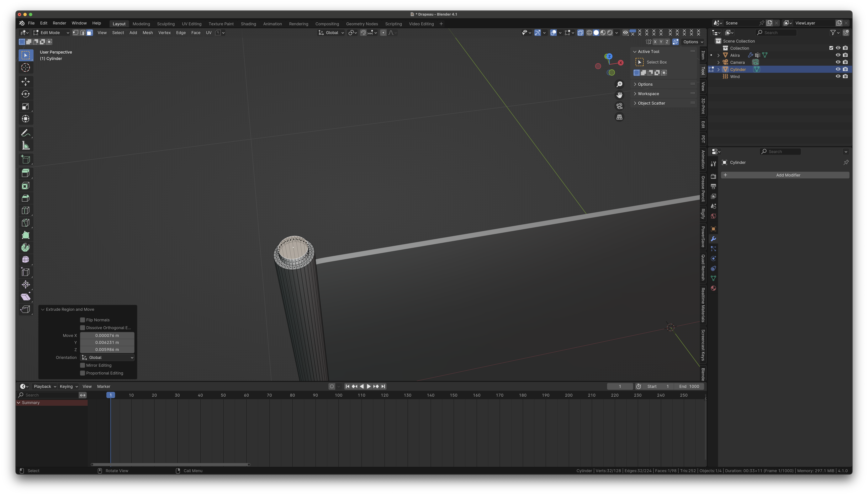Toggle the camera view icon
This screenshot has height=495, width=868.
click(620, 106)
